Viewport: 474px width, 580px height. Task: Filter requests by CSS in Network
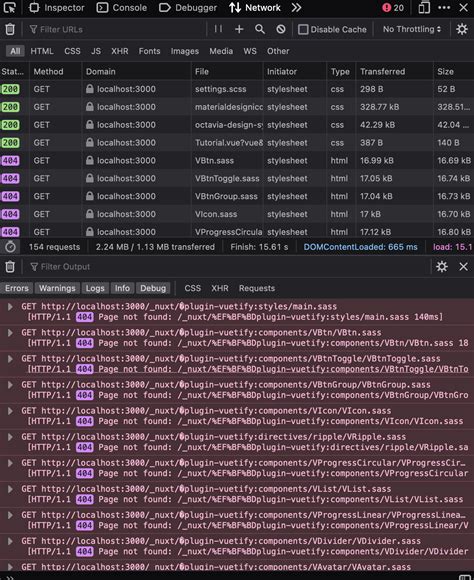pyautogui.click(x=72, y=51)
